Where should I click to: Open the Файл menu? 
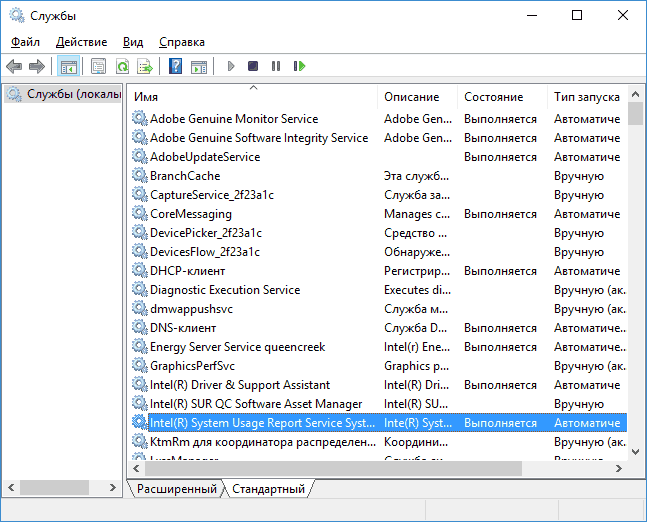point(25,42)
